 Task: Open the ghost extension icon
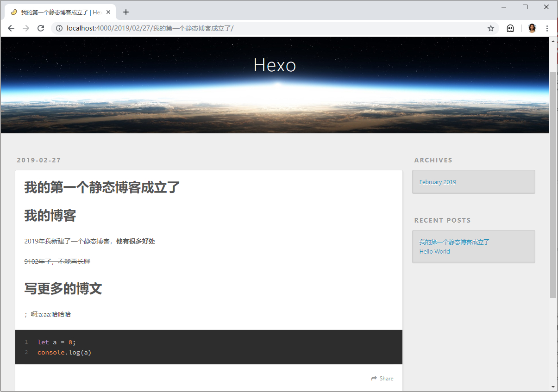510,28
